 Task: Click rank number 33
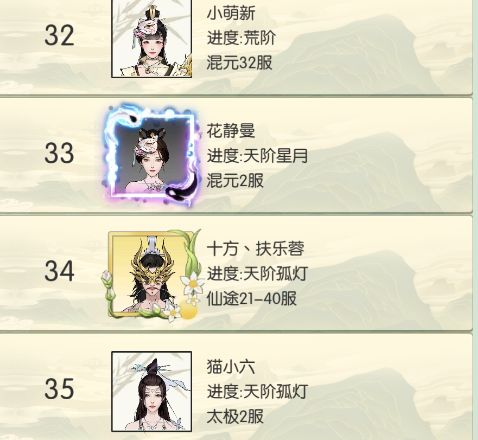(x=59, y=153)
